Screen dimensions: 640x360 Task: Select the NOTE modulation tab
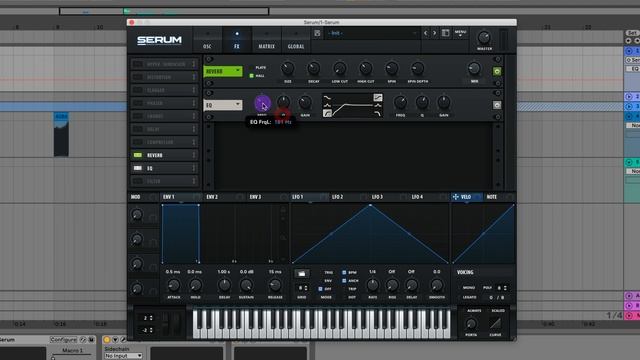click(x=491, y=197)
